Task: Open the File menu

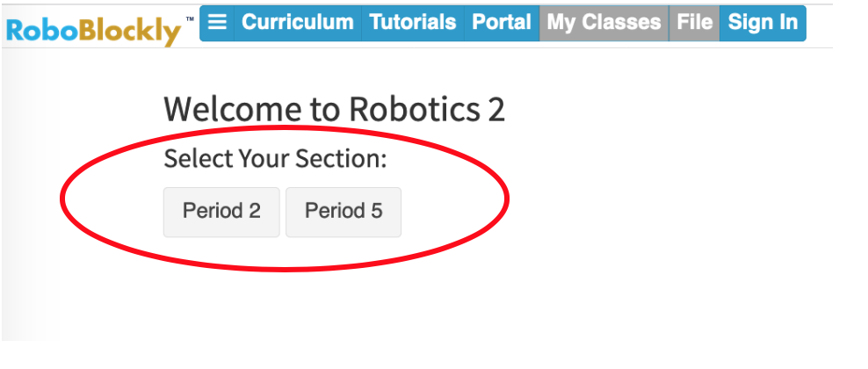Action: tap(694, 23)
